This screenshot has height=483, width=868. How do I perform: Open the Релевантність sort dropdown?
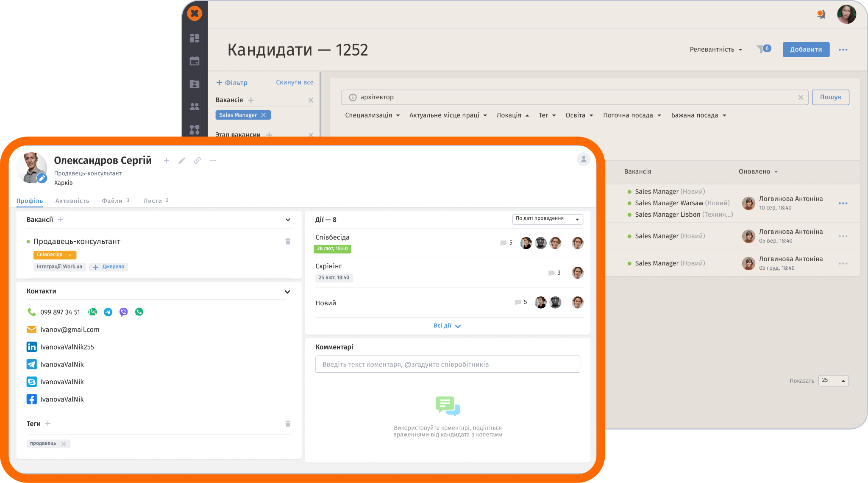tap(716, 49)
